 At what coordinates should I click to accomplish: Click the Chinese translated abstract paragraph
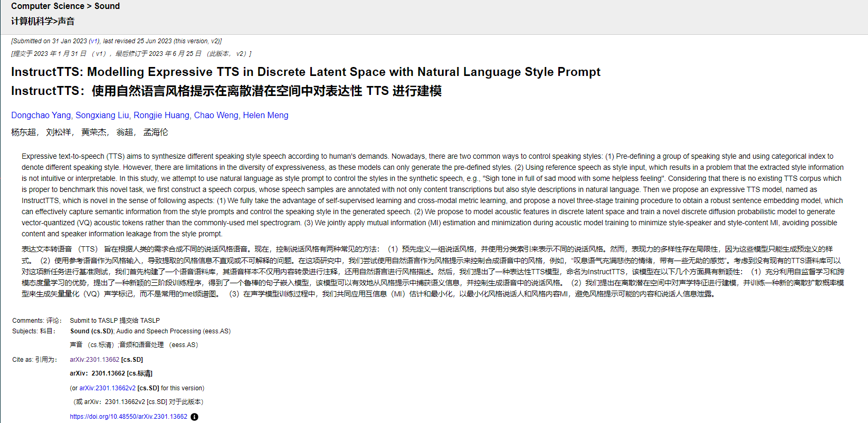[x=433, y=272]
